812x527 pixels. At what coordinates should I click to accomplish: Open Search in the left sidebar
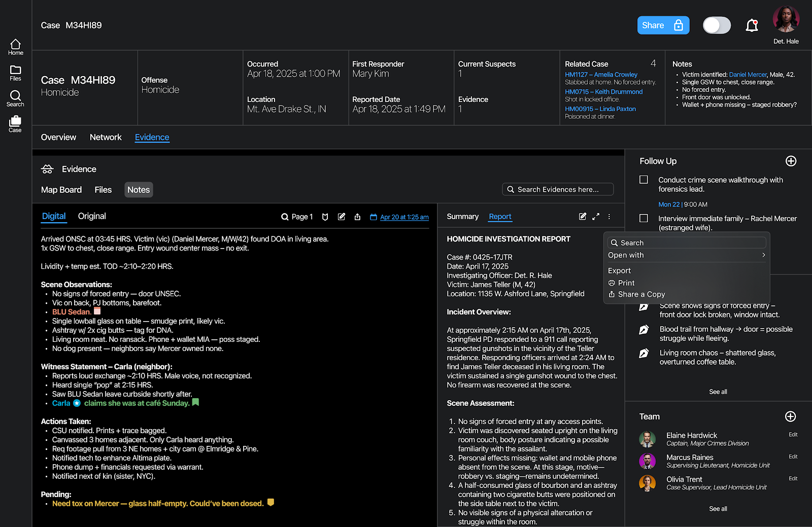point(15,98)
